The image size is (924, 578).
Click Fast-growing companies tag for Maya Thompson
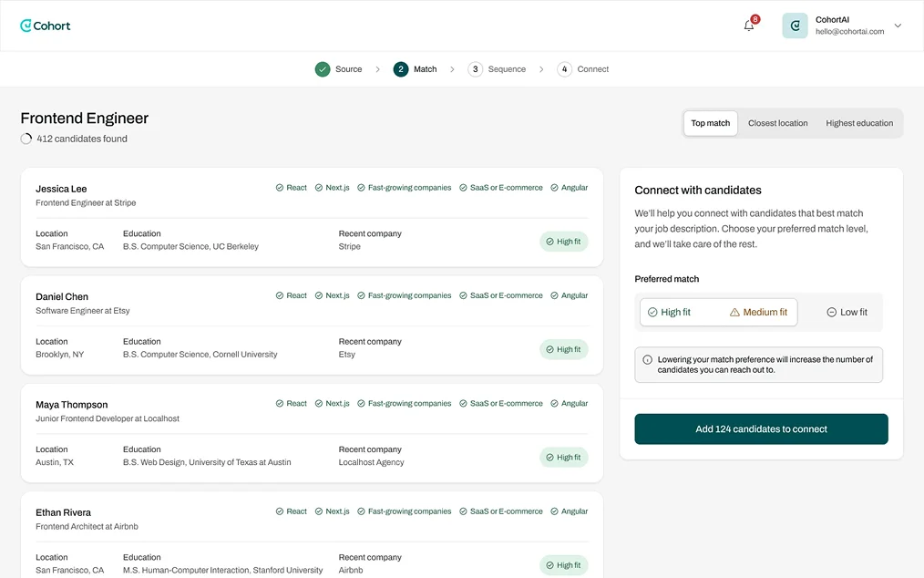pos(405,404)
